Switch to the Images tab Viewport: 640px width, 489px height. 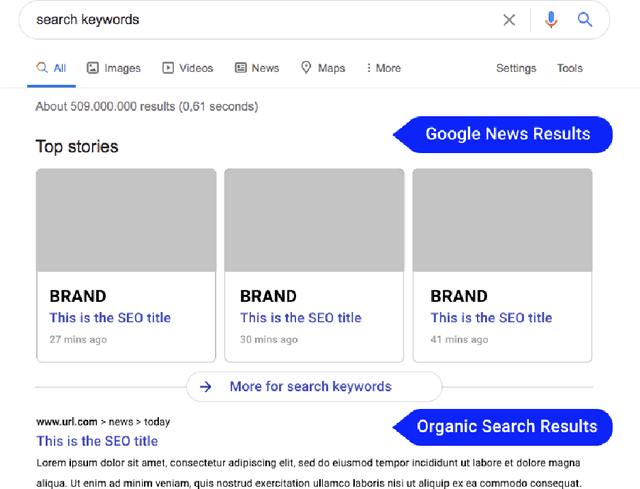click(113, 68)
